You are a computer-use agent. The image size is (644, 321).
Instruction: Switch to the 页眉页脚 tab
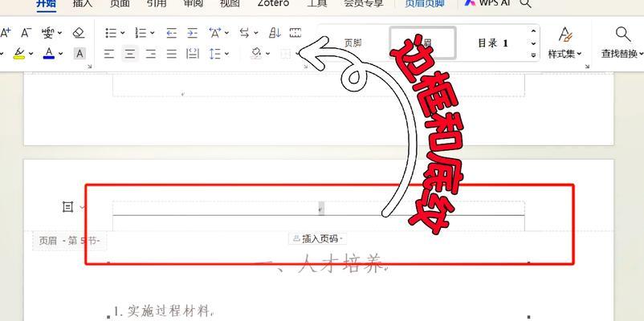click(424, 3)
